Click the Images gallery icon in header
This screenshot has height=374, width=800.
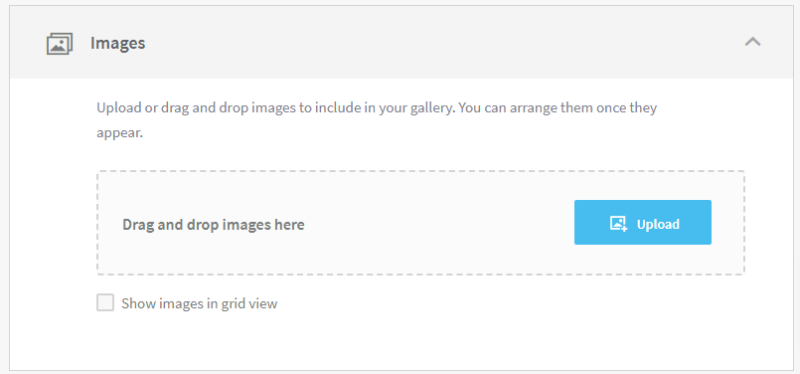(x=60, y=43)
